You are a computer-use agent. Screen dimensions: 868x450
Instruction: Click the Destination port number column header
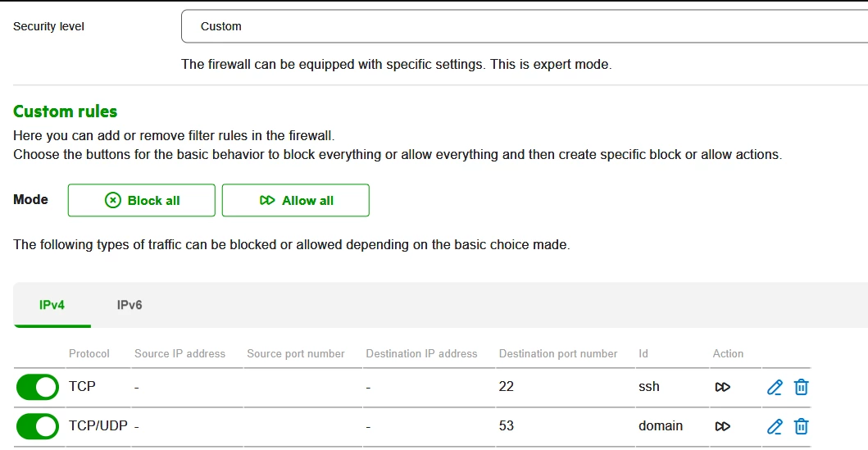[558, 354]
